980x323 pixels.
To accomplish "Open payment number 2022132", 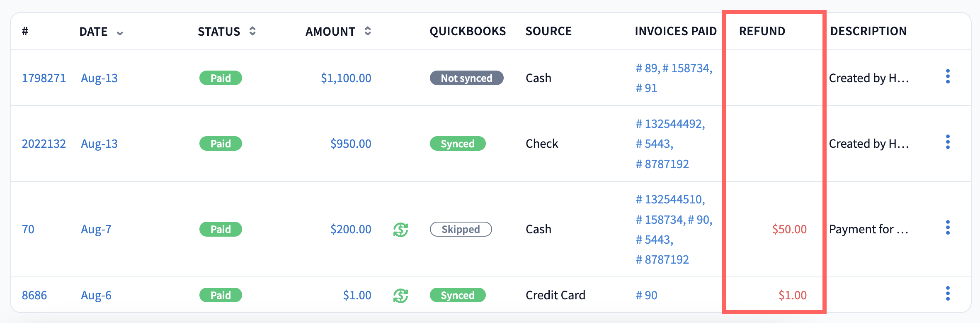I will [x=44, y=144].
